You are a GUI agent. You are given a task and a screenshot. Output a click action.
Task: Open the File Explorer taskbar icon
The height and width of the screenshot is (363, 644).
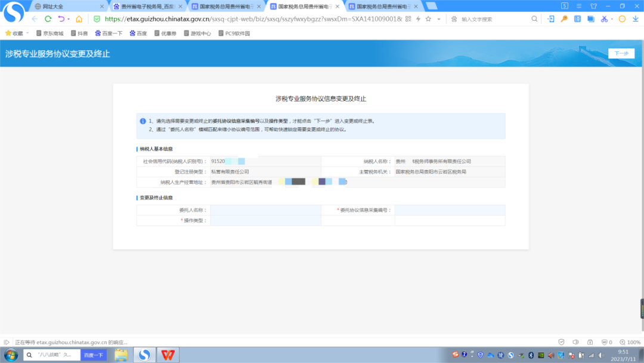pos(121,355)
